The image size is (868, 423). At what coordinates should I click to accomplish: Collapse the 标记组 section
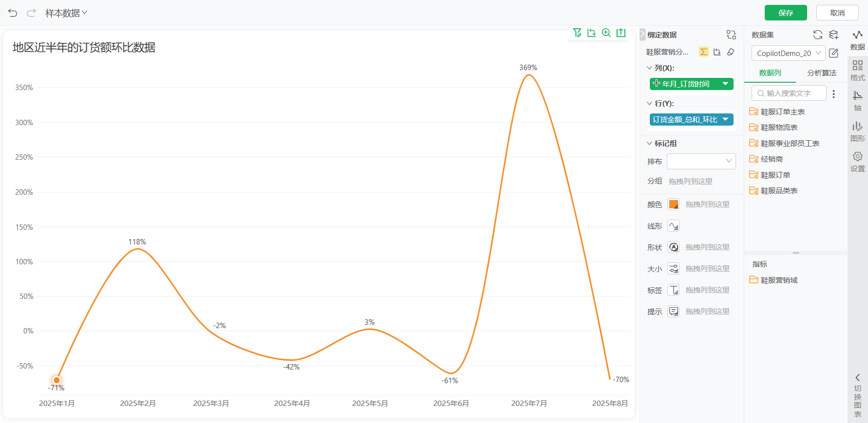(649, 144)
